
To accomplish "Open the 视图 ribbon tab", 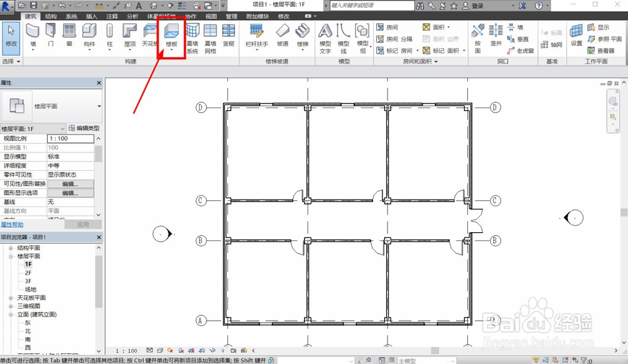I will coord(211,16).
